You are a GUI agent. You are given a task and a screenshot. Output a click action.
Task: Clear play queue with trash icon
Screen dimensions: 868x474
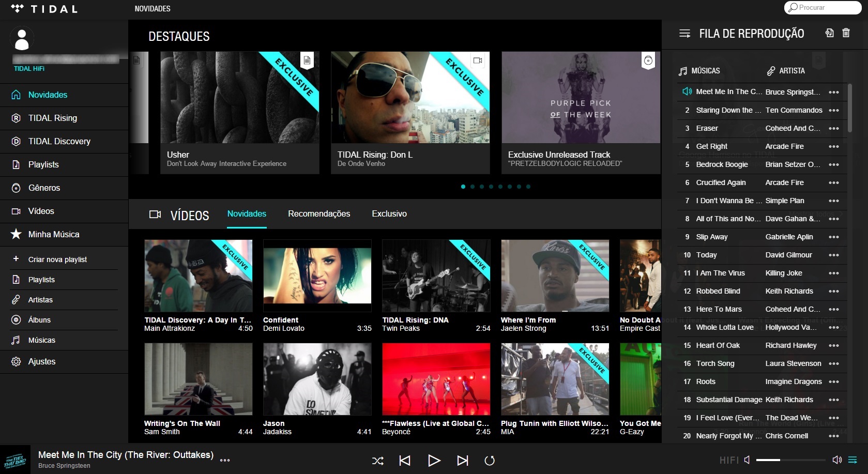846,33
